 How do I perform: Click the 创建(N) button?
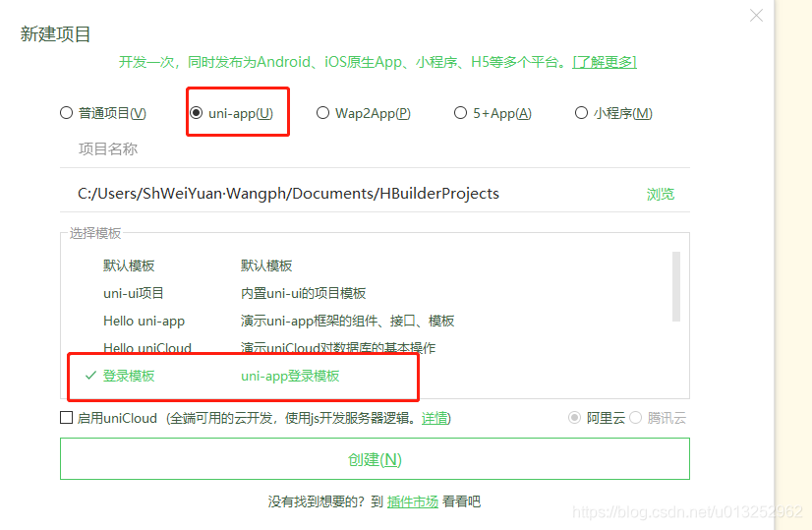(375, 459)
